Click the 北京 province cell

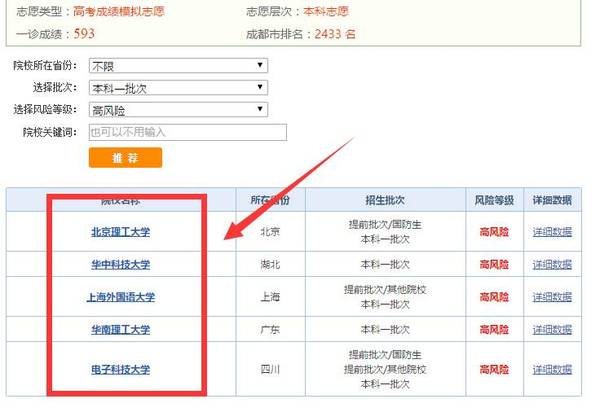point(270,232)
